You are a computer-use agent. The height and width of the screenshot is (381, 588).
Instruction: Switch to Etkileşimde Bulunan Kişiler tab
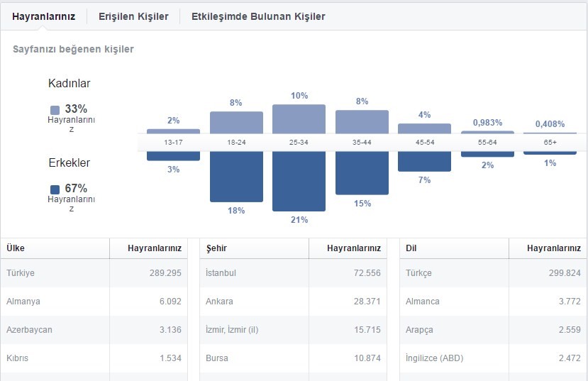pyautogui.click(x=258, y=16)
